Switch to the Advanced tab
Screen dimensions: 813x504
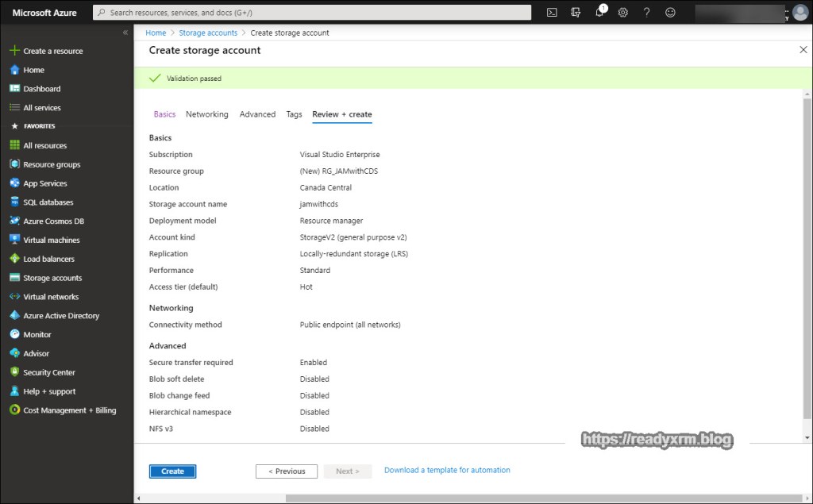point(257,114)
